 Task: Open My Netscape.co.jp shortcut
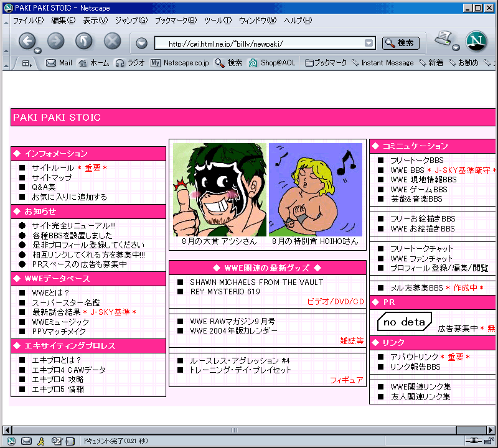click(x=180, y=63)
